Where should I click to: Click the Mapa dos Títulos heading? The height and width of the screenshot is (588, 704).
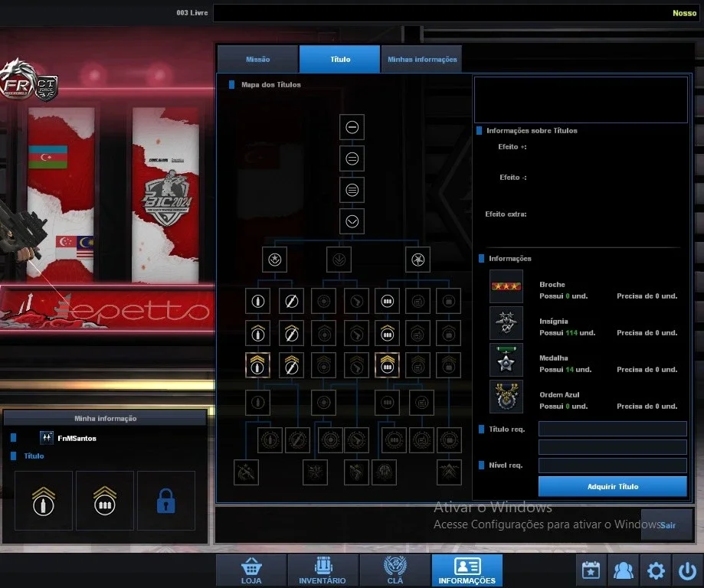pos(270,84)
